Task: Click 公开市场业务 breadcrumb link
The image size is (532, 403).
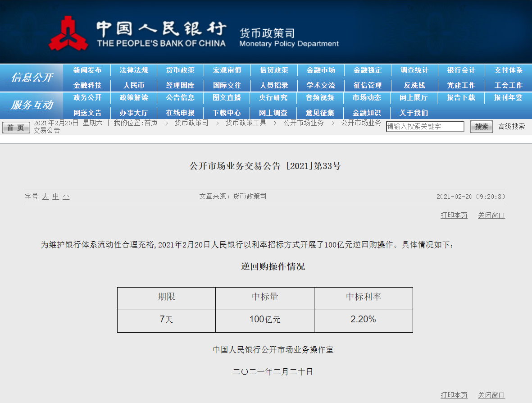Action: [x=303, y=123]
